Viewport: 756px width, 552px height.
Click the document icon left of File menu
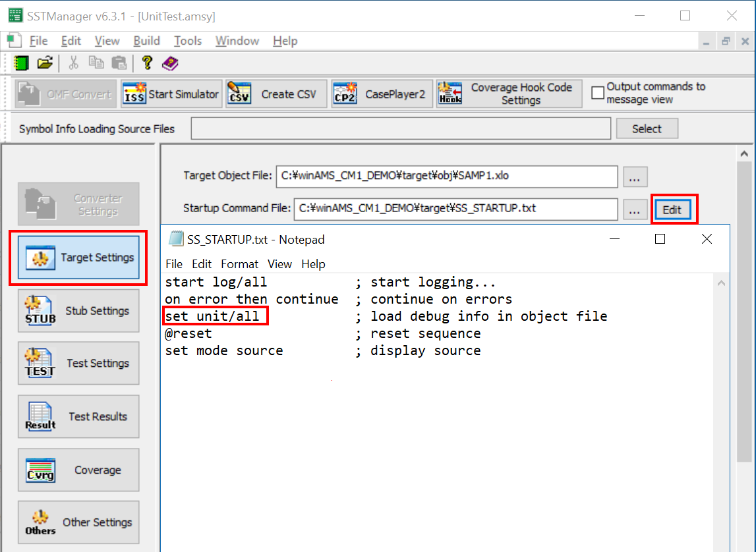(14, 40)
